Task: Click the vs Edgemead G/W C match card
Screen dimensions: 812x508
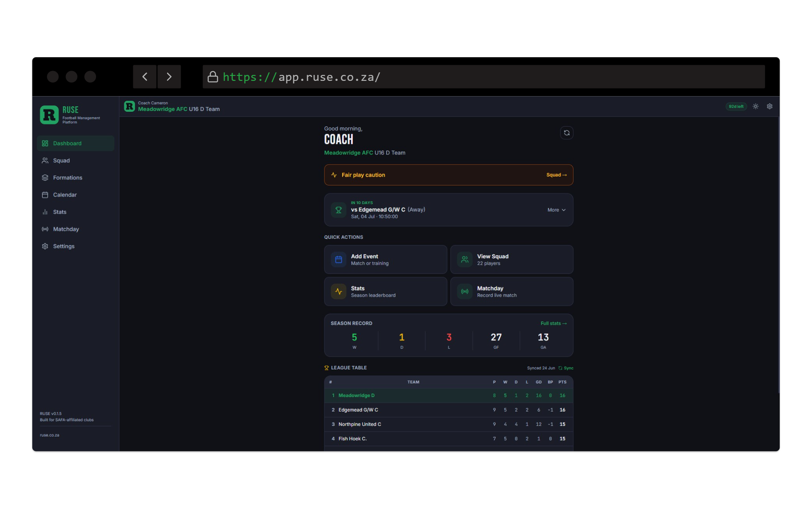Action: (x=449, y=210)
